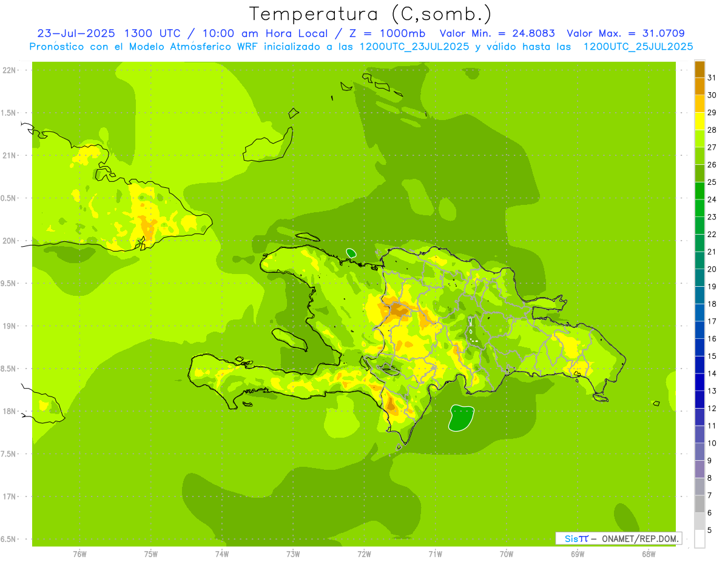Viewport: 728px width, 562px height.
Task: Click the legend value '8'
Action: [x=710, y=478]
